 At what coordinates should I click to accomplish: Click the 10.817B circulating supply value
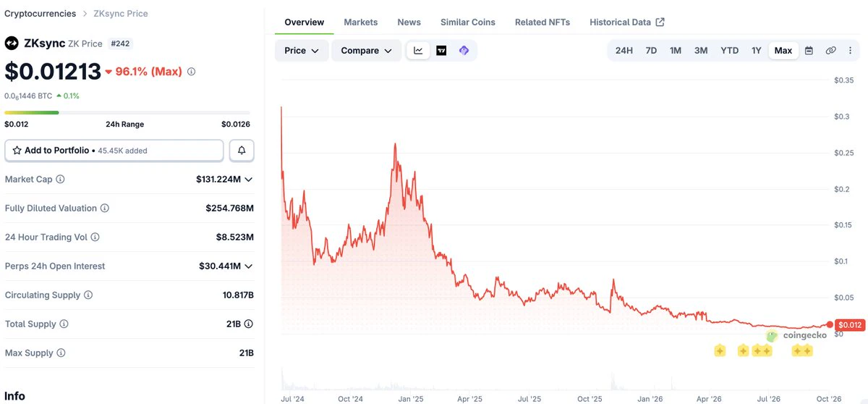click(238, 295)
